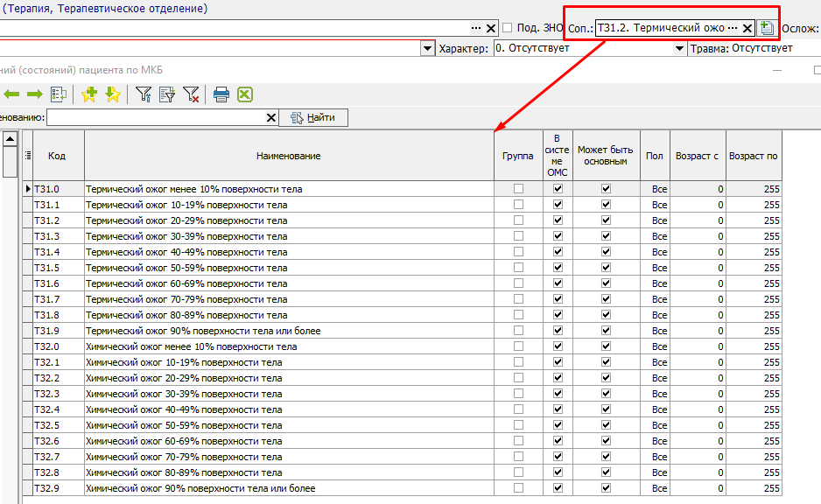Uncheck Может быть основным for T31.2
Viewport: 821px width, 504px height.
coord(606,220)
